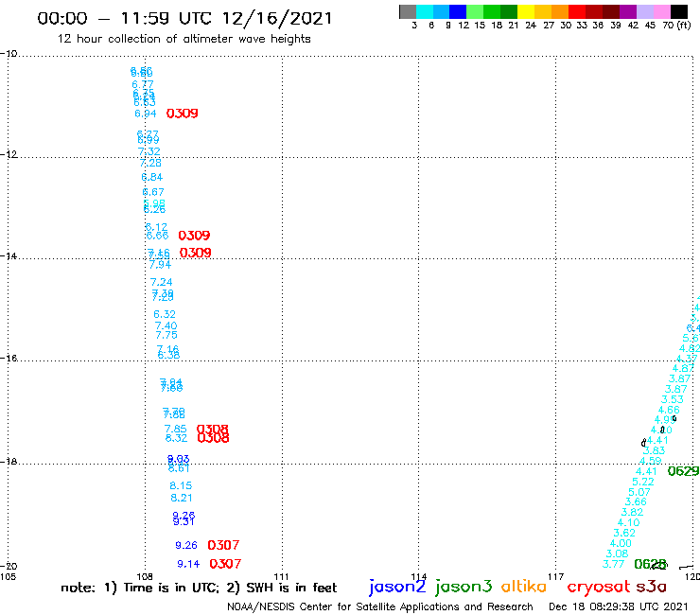700x615 pixels.
Task: Pick the bright red swatch in the legend
Action: [x=576, y=11]
